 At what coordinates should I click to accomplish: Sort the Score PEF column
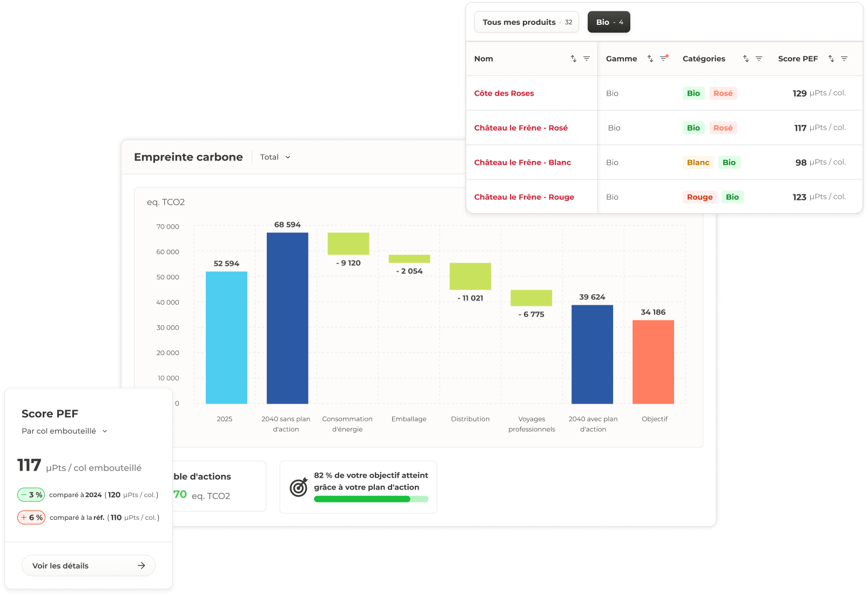click(x=831, y=59)
